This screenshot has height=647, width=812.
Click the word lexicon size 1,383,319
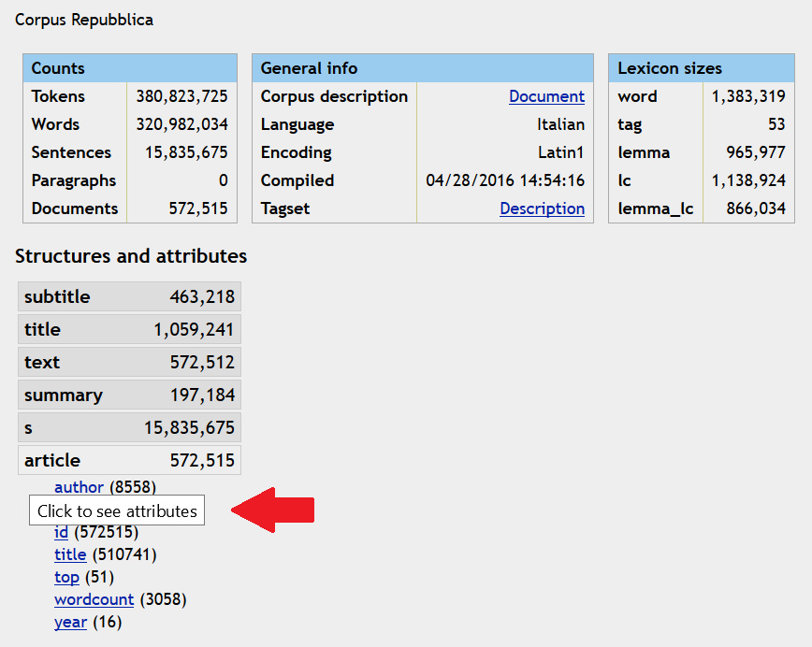748,96
